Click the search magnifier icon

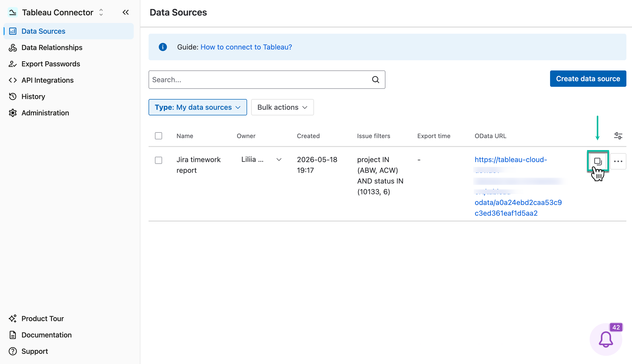(x=376, y=80)
